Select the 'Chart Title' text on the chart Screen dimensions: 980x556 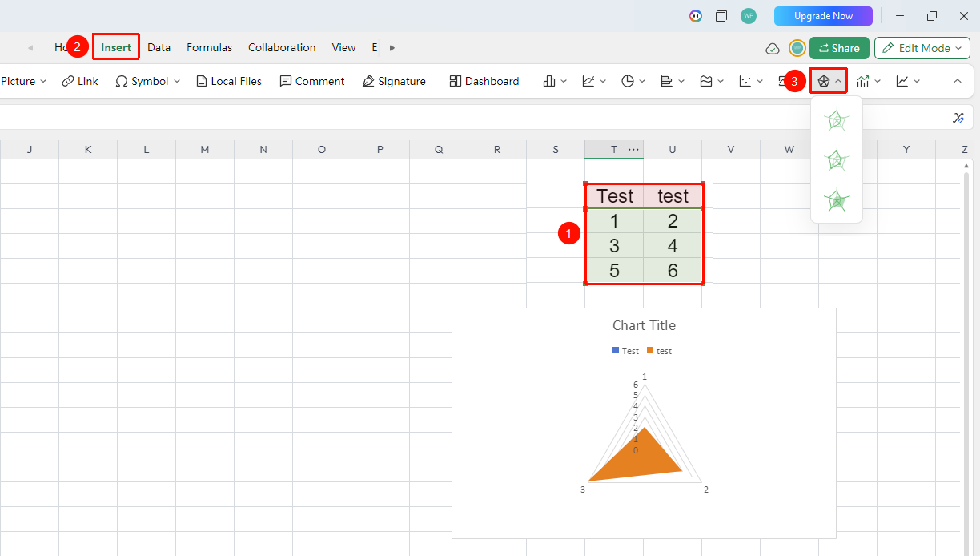pos(644,325)
